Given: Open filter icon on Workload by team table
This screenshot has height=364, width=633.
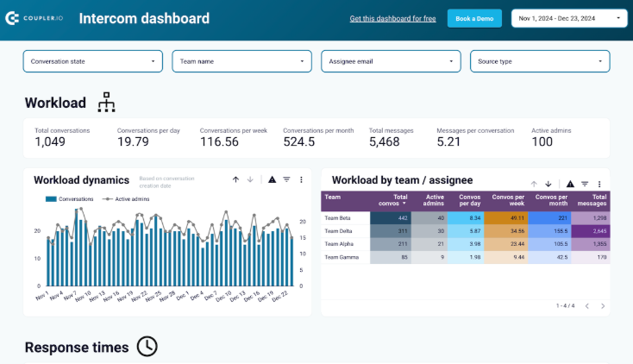Looking at the screenshot, I should tap(585, 184).
